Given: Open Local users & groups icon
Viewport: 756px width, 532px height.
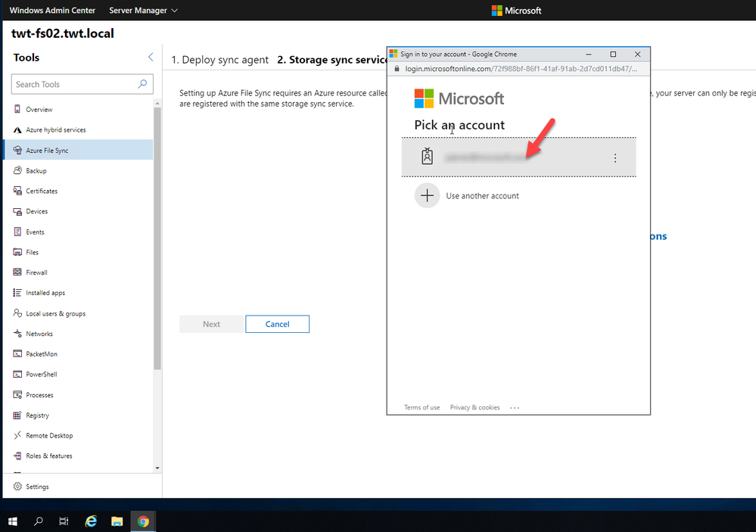Looking at the screenshot, I should click(x=17, y=313).
